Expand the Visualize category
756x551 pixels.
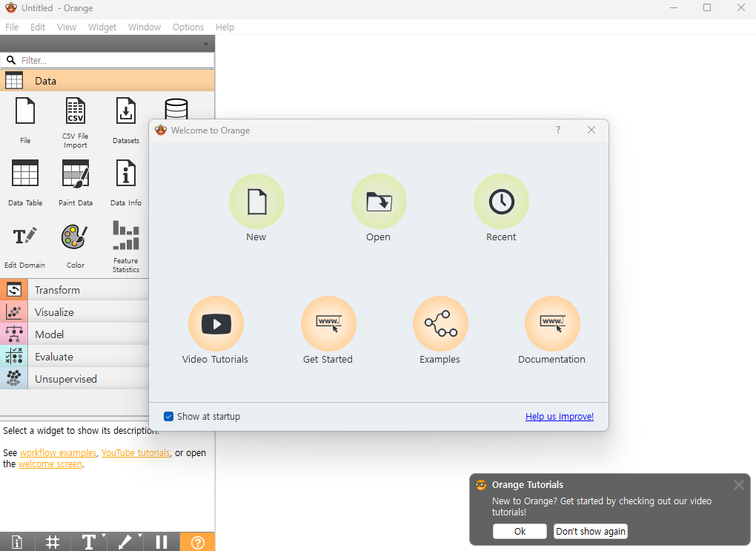tap(74, 312)
